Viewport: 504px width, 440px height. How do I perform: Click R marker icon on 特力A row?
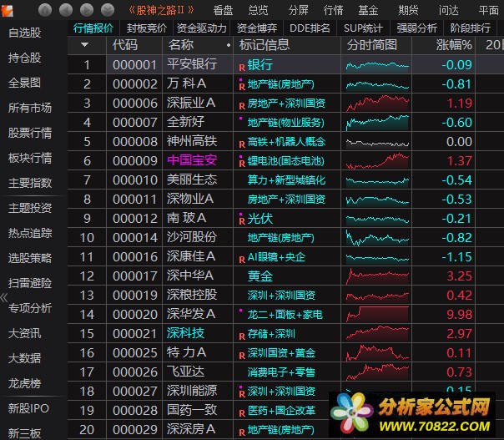[x=242, y=356]
